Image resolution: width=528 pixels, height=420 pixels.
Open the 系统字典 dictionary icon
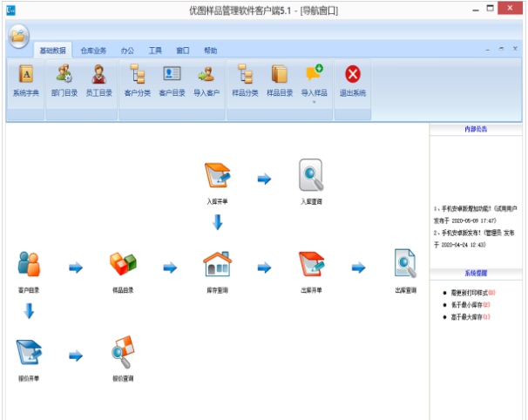click(x=26, y=81)
